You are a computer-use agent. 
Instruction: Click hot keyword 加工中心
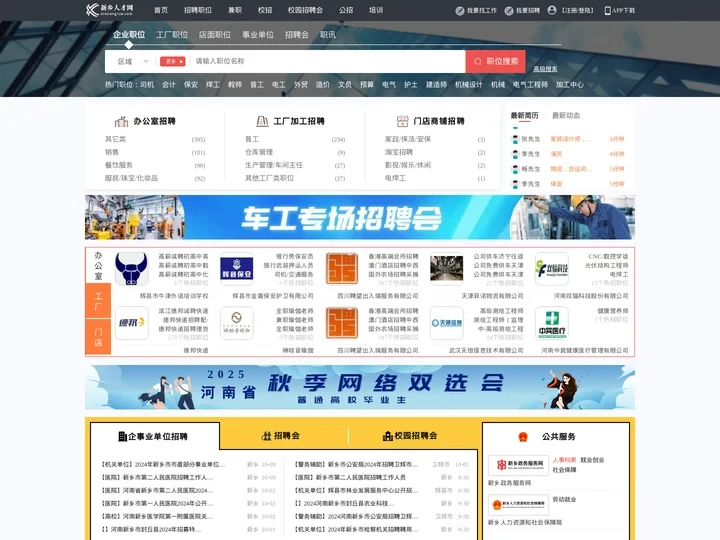569,84
